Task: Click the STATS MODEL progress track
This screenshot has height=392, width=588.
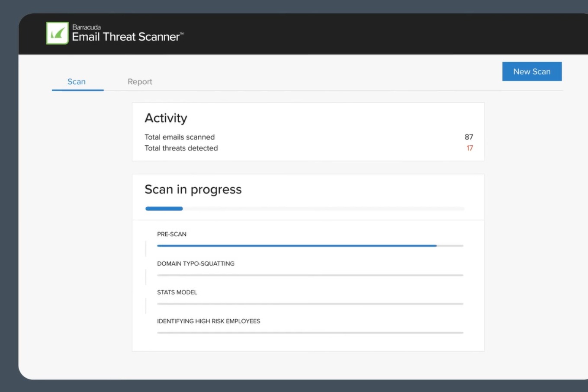Action: coord(309,303)
